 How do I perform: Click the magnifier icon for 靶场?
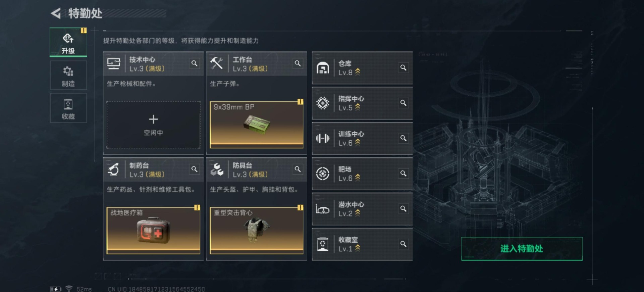(404, 174)
